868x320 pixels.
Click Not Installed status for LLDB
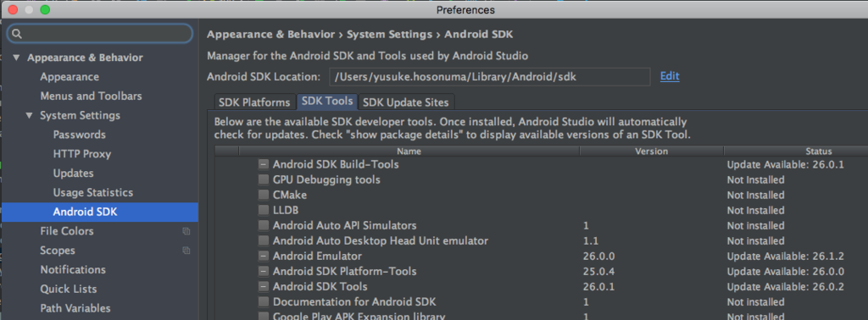[x=755, y=211]
